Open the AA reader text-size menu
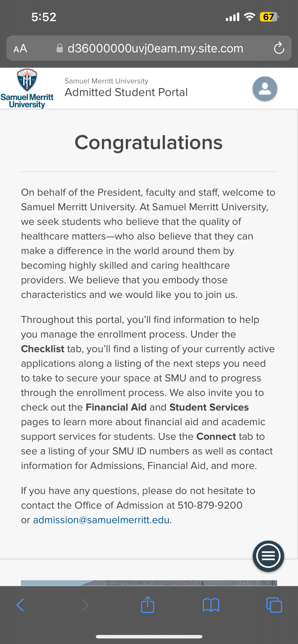The height and width of the screenshot is (644, 298). (20, 49)
